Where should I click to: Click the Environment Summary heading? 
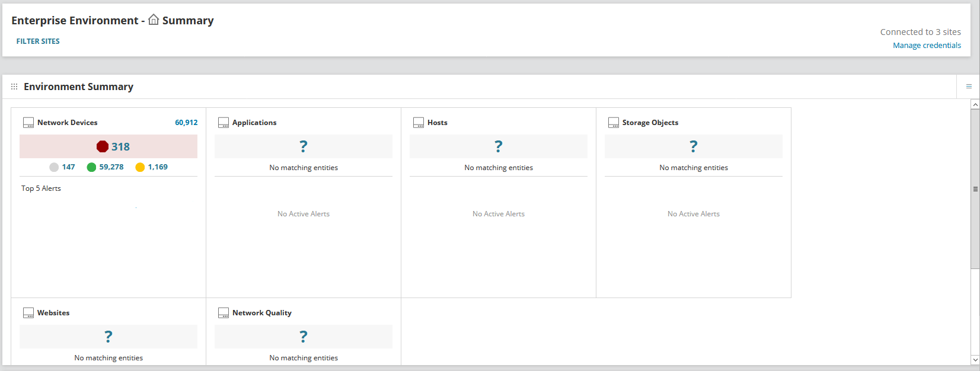78,87
